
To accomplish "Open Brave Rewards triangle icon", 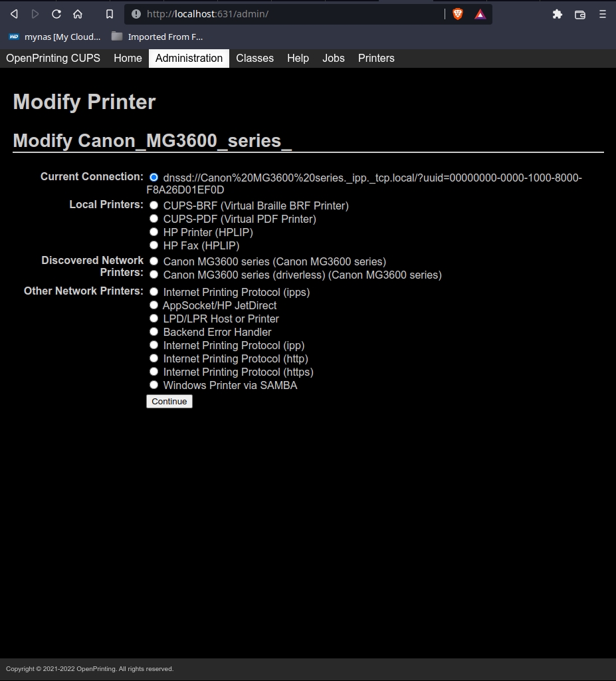I will (x=480, y=15).
